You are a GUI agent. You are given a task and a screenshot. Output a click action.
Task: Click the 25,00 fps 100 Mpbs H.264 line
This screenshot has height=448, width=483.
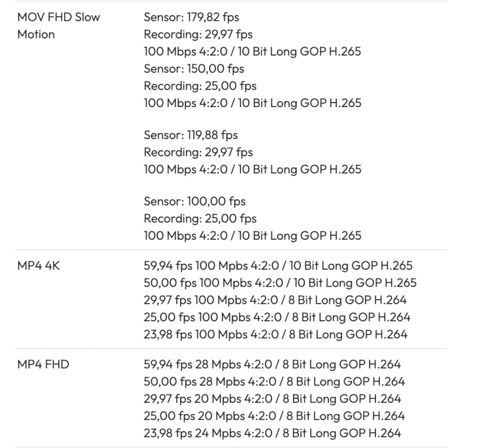[277, 317]
